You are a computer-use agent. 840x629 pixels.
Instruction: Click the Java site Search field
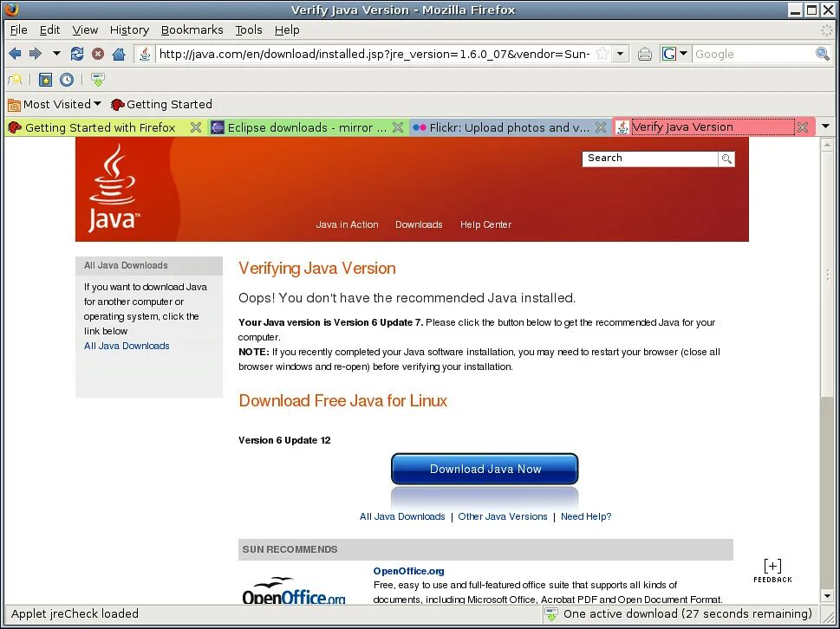(x=650, y=159)
